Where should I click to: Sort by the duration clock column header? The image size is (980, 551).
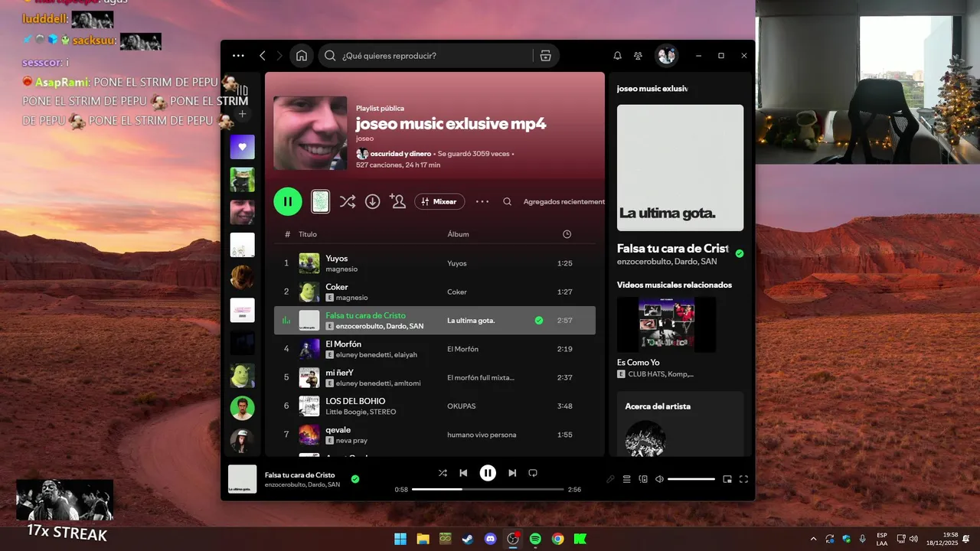coord(567,234)
